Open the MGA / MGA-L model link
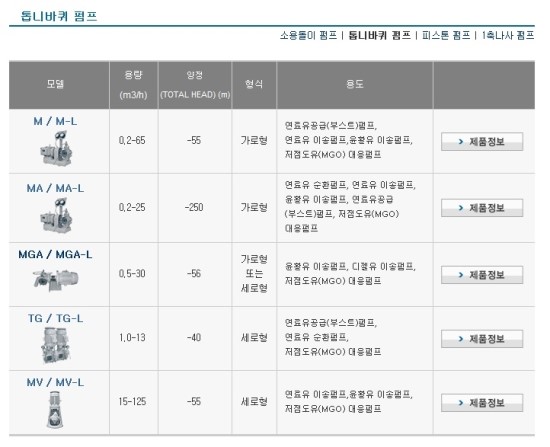Viewport: 550px width, 447px height. [x=55, y=254]
